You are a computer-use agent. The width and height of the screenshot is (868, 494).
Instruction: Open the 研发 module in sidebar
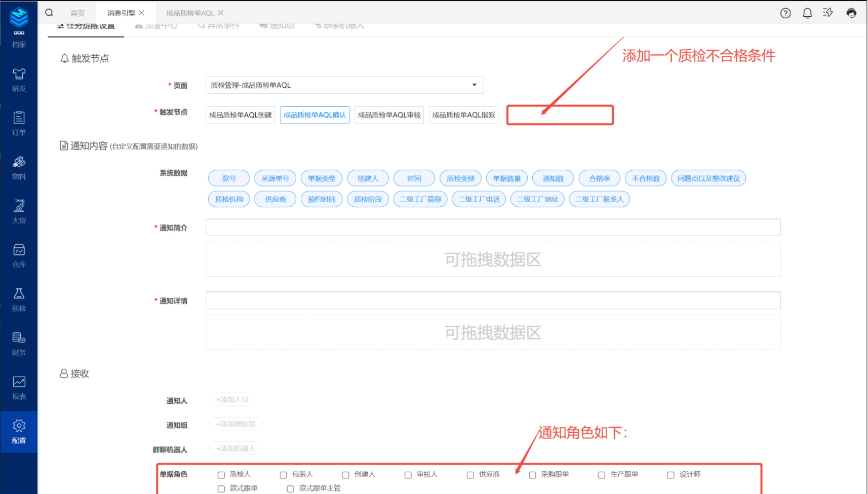pos(19,80)
